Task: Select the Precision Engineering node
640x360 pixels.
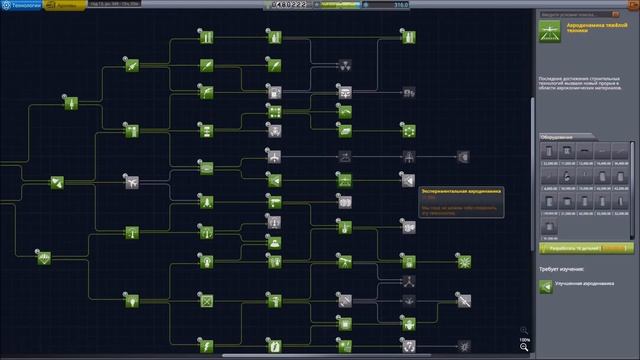Action: [x=274, y=301]
